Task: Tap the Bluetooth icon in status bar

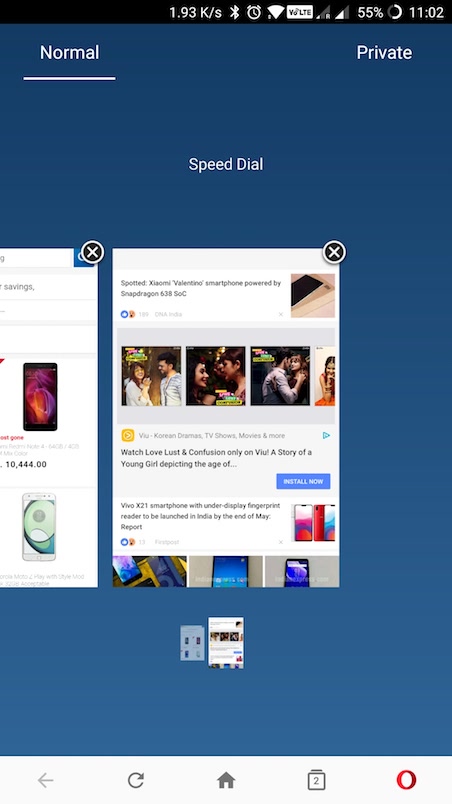Action: [x=234, y=12]
